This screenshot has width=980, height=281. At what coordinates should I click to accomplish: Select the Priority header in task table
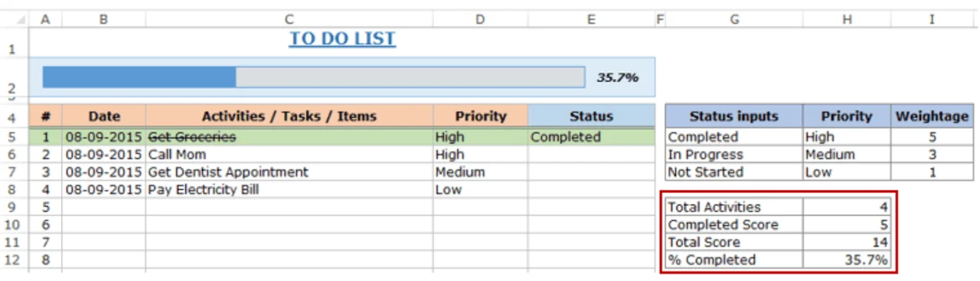point(480,116)
